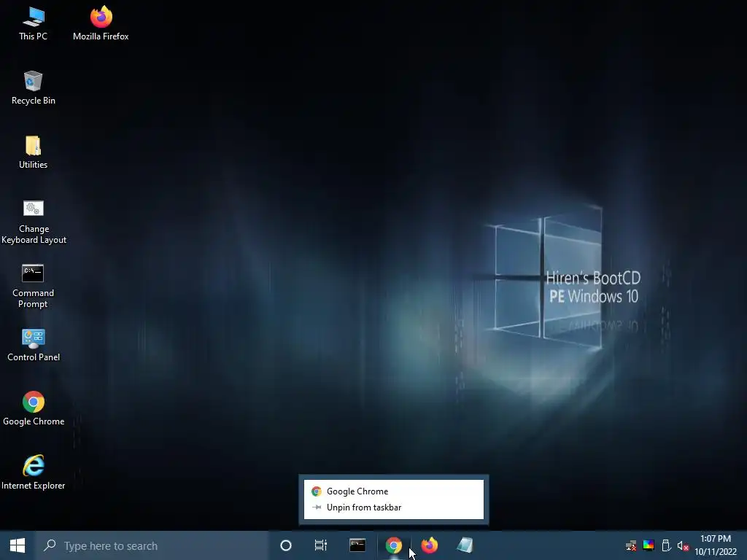
Task: Select Command Prompt desktop shortcut
Action: click(33, 286)
